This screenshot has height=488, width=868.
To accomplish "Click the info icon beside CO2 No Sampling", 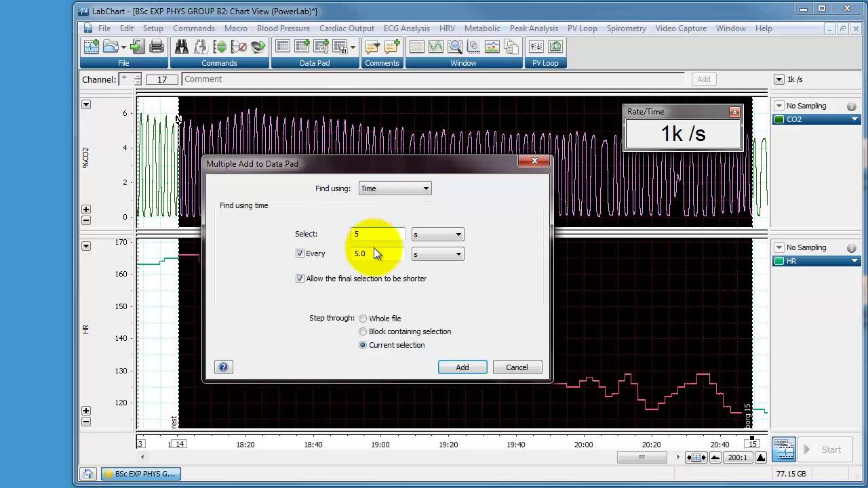I will [851, 106].
